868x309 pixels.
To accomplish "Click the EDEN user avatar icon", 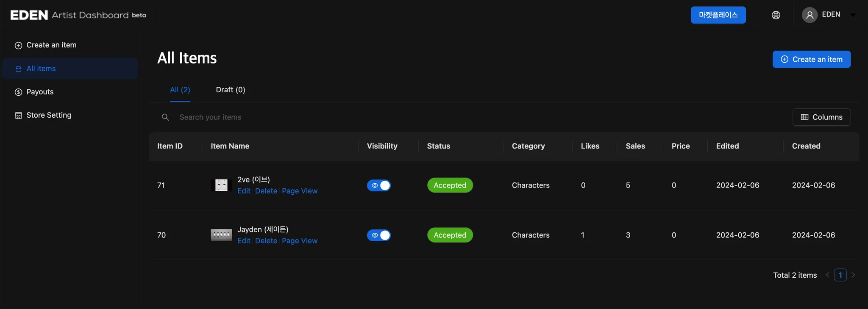I will [809, 15].
